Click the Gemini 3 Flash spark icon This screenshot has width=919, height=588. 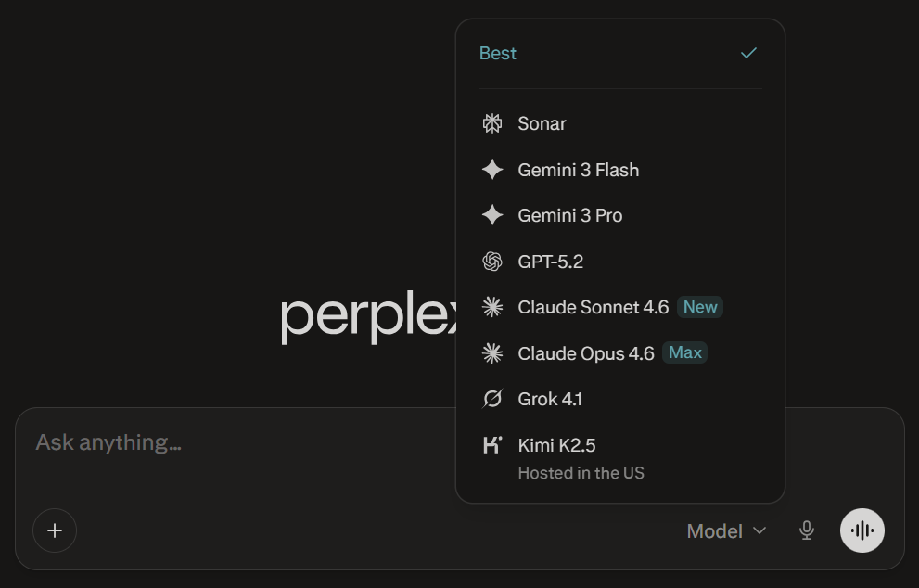click(492, 169)
